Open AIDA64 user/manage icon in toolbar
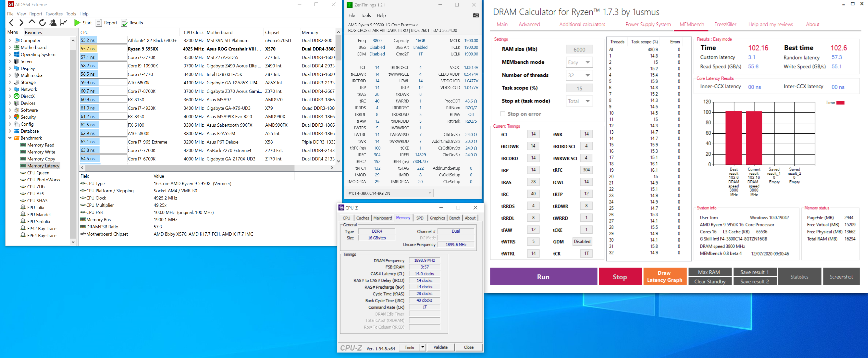 click(53, 23)
